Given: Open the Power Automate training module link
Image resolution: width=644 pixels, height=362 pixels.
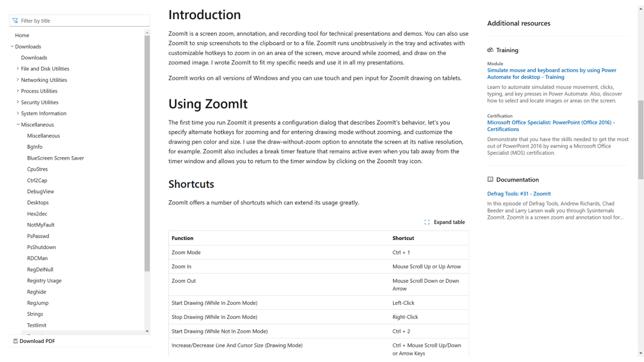Looking at the screenshot, I should click(551, 73).
